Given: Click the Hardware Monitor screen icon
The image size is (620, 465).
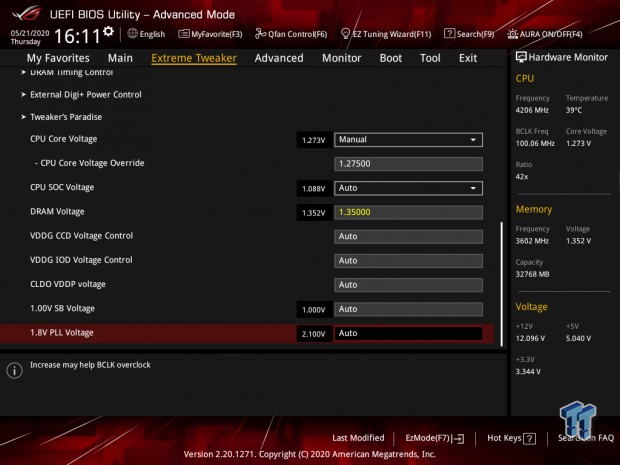Looking at the screenshot, I should coord(521,57).
